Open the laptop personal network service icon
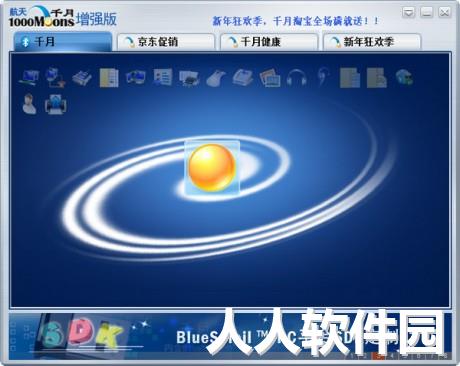This screenshot has height=366, width=460. tap(29, 77)
